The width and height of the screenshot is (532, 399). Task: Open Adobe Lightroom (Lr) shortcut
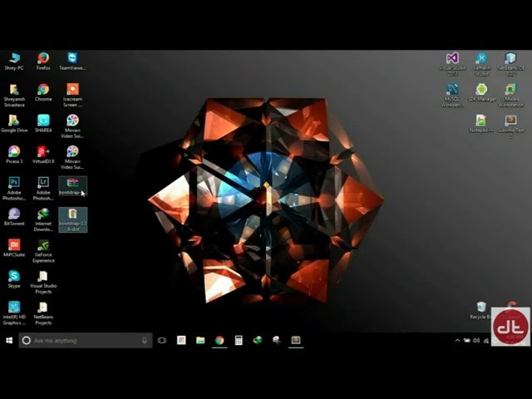43,189
